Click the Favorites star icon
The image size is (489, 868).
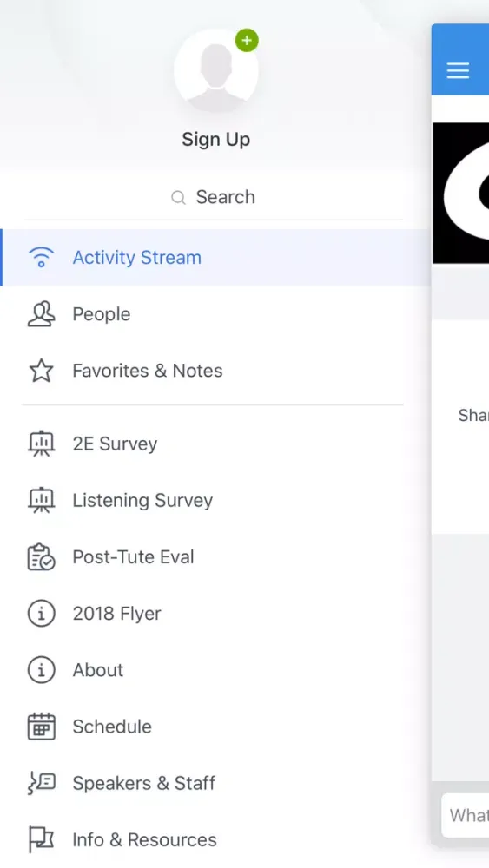(41, 371)
